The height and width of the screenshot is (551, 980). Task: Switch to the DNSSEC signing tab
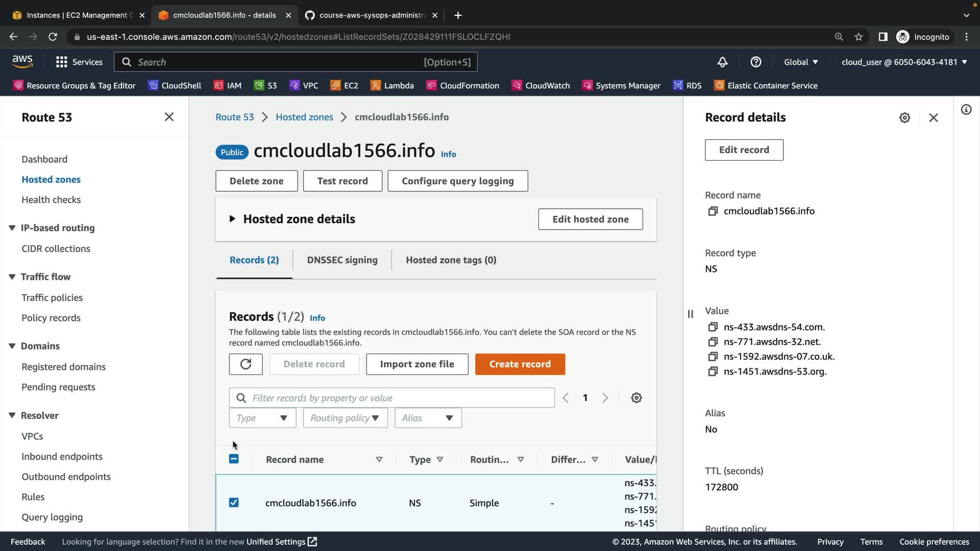342,260
